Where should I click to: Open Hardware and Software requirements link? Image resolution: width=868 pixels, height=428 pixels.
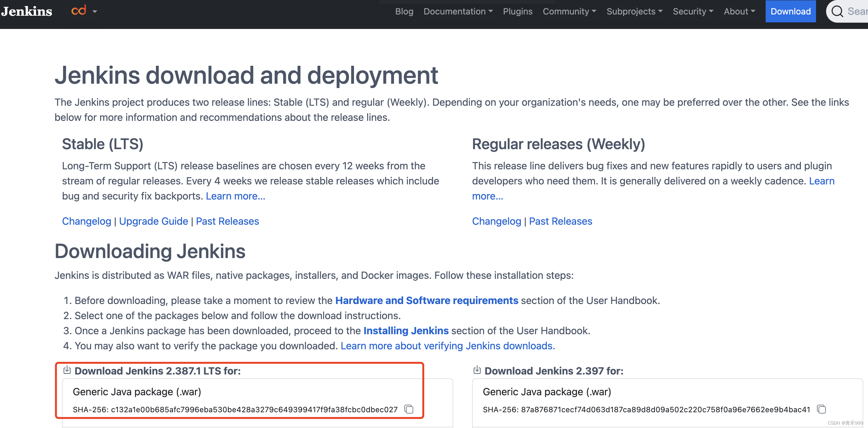coord(426,300)
